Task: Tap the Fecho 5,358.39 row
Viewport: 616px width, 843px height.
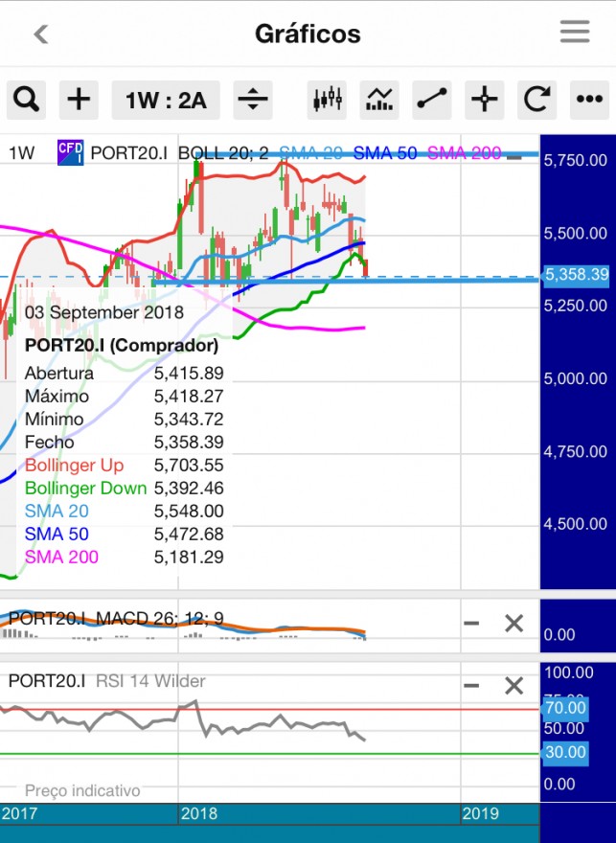Action: pos(125,443)
